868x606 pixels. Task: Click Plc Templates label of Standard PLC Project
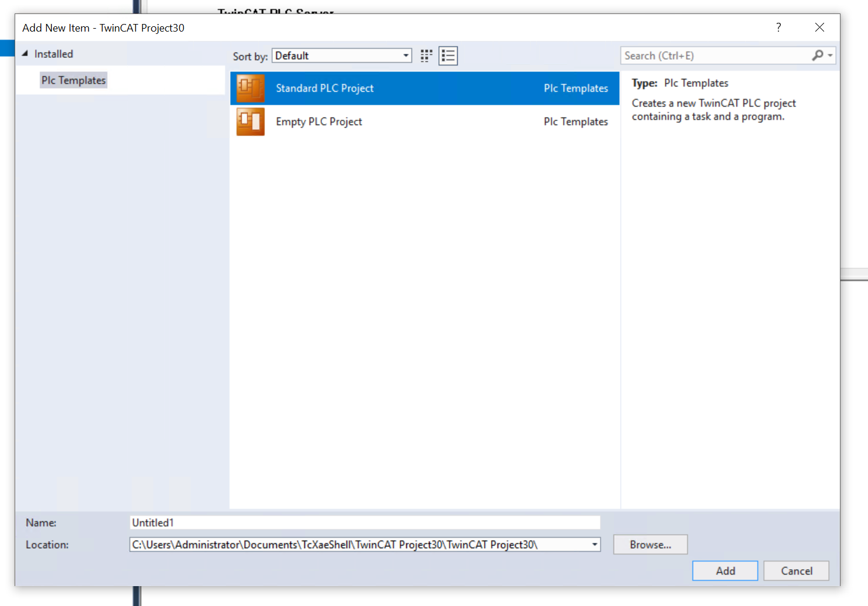[x=576, y=88]
